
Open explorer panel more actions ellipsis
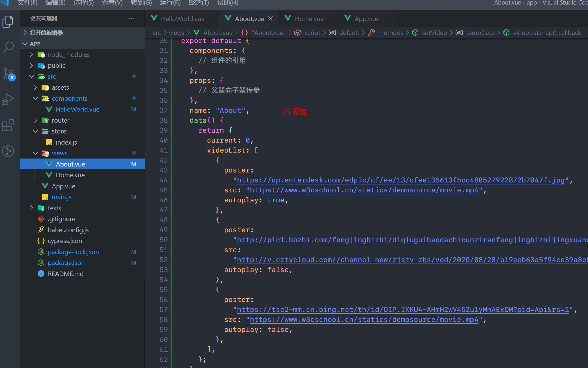click(x=132, y=18)
